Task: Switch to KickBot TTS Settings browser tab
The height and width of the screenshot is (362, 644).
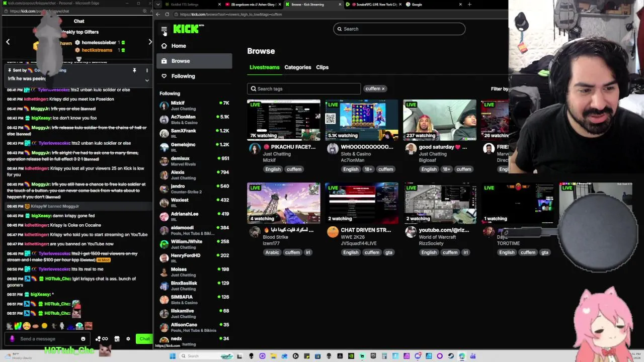Action: point(191,5)
